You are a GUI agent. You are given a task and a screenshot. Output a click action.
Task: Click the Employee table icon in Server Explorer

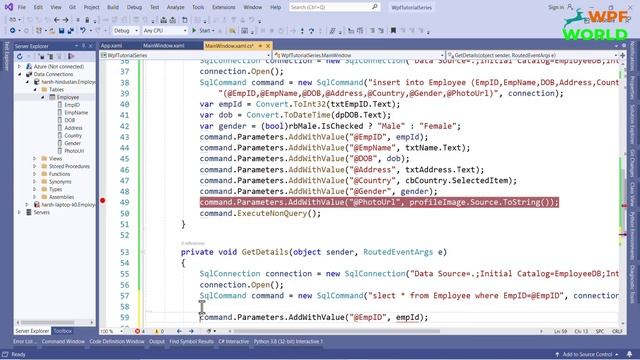click(x=52, y=97)
